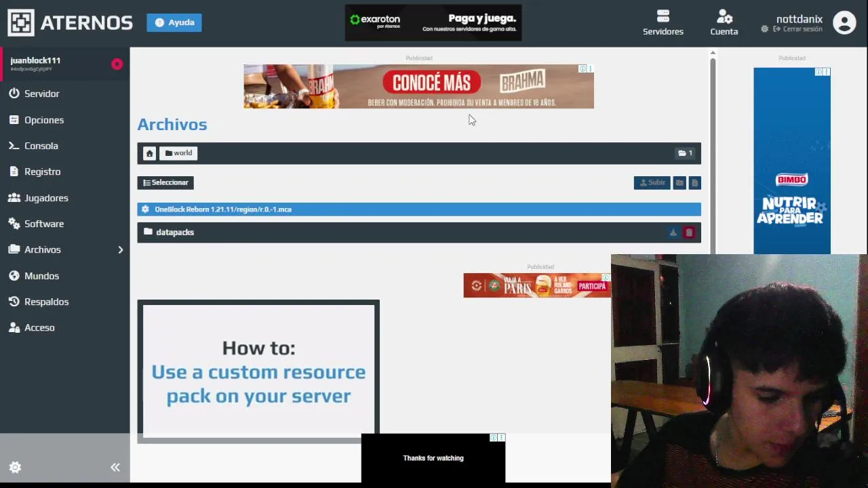
Task: Click the Software gears icon
Action: click(14, 224)
